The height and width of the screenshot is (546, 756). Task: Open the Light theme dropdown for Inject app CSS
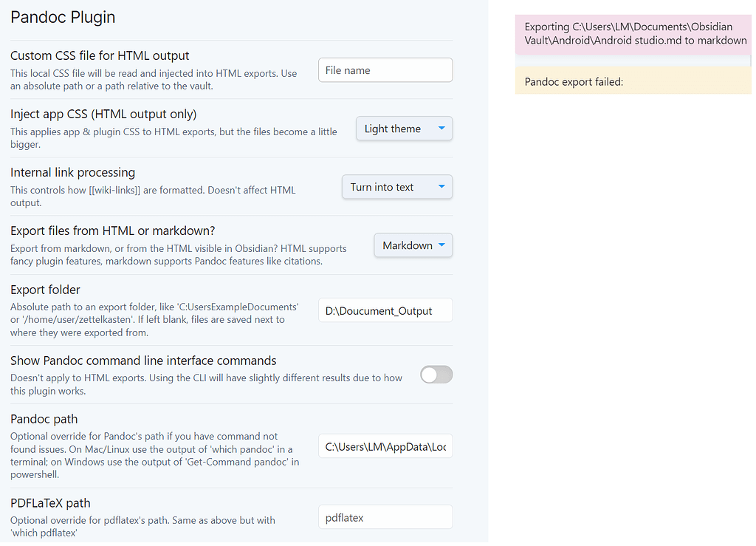click(x=404, y=129)
